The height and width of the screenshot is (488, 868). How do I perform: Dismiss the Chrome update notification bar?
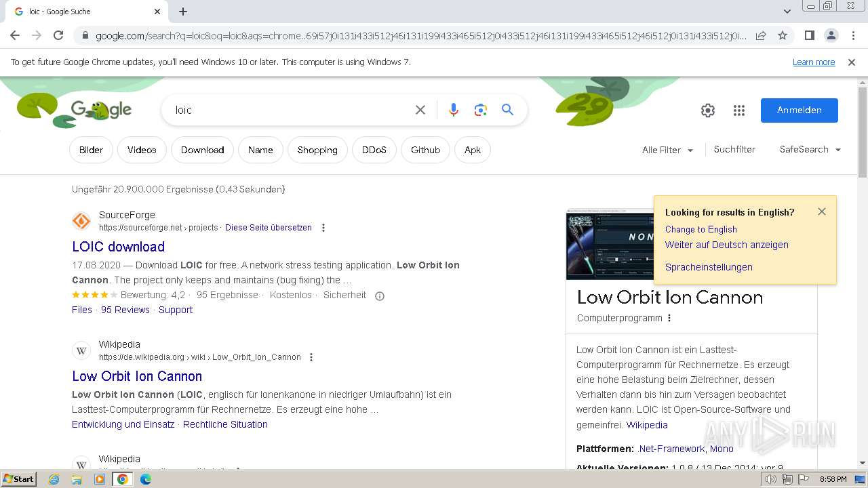(x=852, y=62)
